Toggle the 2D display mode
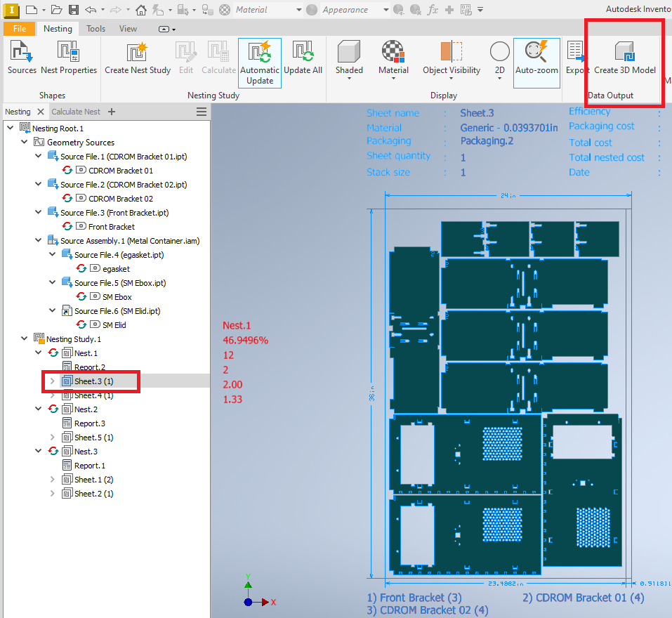Viewport: 672px width, 618px height. pyautogui.click(x=500, y=60)
